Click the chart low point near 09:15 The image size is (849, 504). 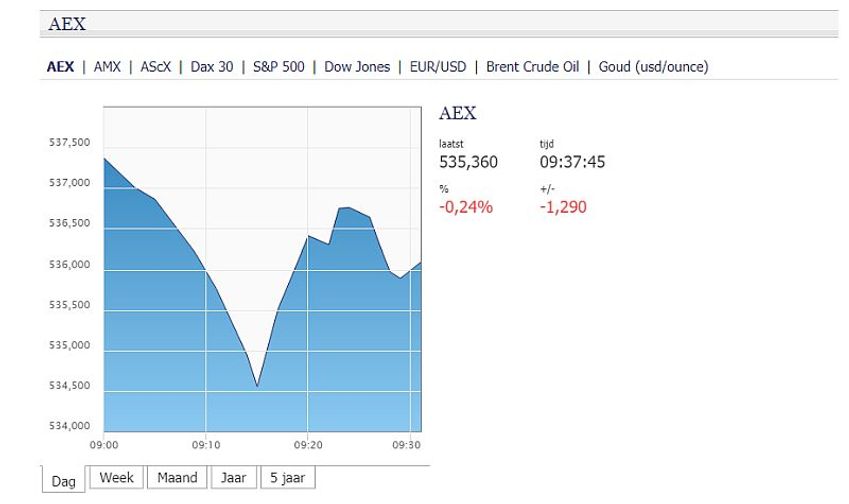click(257, 385)
